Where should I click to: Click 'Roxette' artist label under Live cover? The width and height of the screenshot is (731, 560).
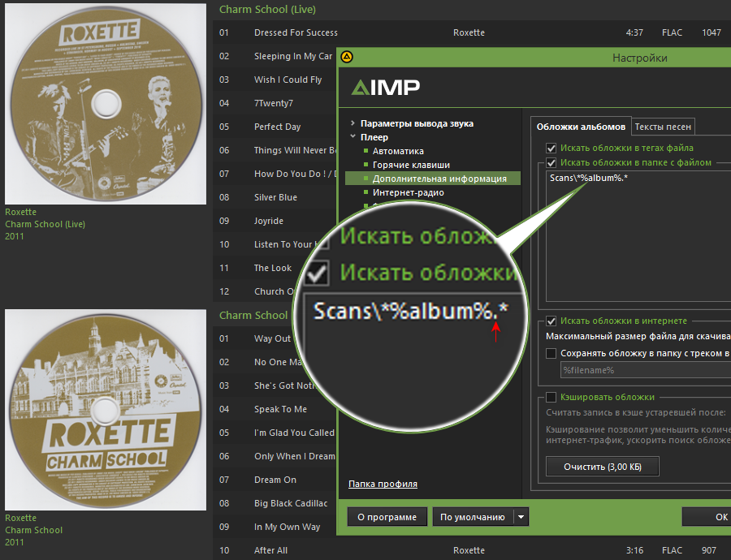pyautogui.click(x=20, y=212)
